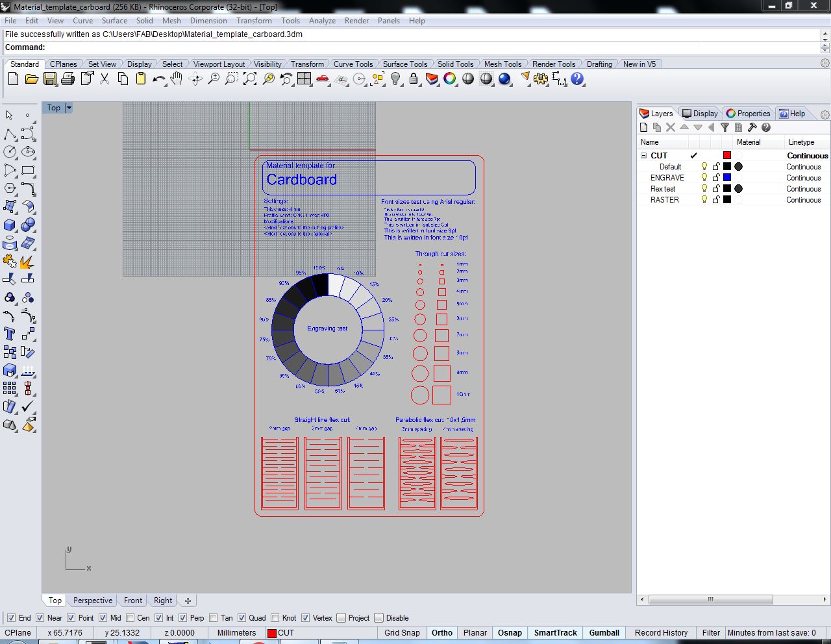The image size is (831, 644).
Task: Click the Save file icon in toolbar
Action: tap(49, 79)
